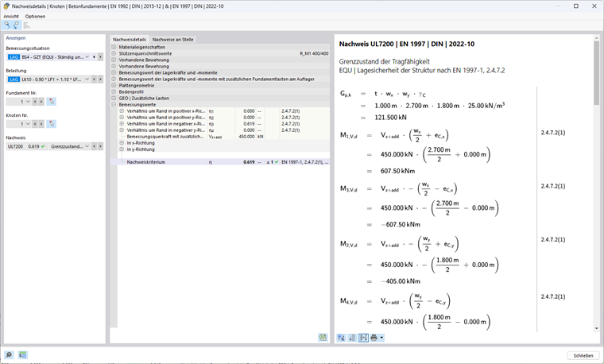Click reference 2.4.7.2(1) beside M1,V,d formula
Viewport: 604px width, 364px height.
click(x=553, y=133)
